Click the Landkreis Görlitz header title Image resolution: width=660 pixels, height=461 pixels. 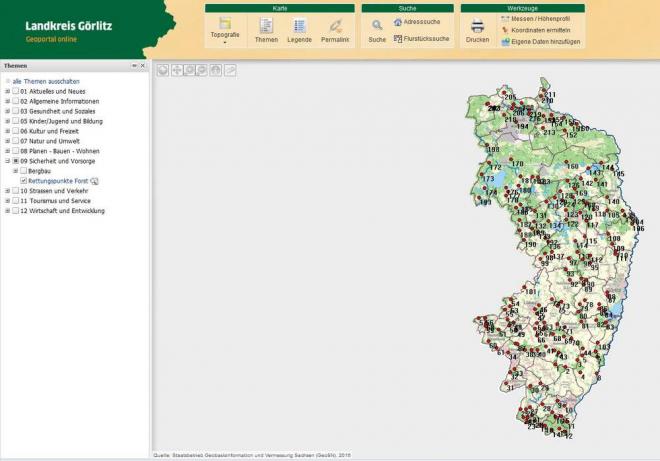69,26
